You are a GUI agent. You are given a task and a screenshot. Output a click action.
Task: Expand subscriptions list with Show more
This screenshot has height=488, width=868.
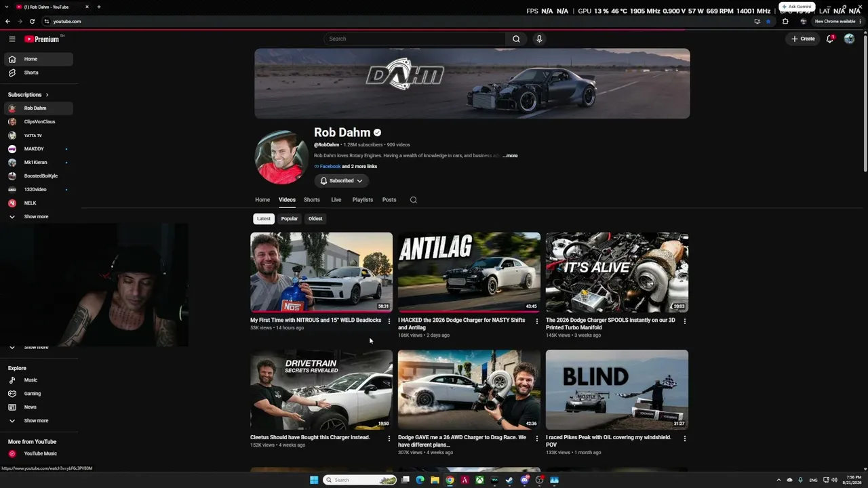[x=36, y=217]
